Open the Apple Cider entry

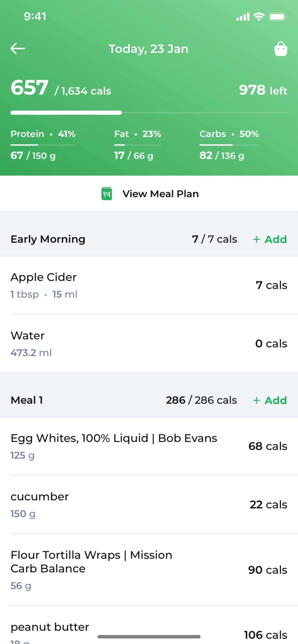coord(149,285)
